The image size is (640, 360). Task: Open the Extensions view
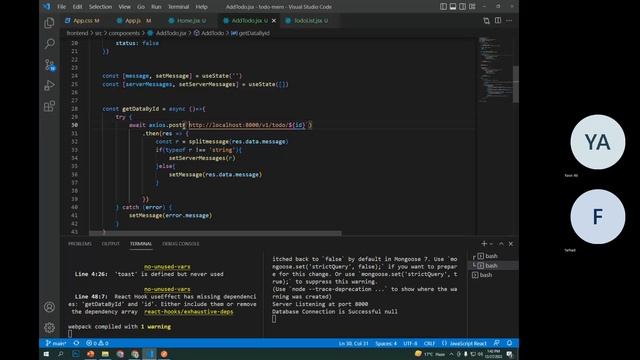[x=49, y=106]
